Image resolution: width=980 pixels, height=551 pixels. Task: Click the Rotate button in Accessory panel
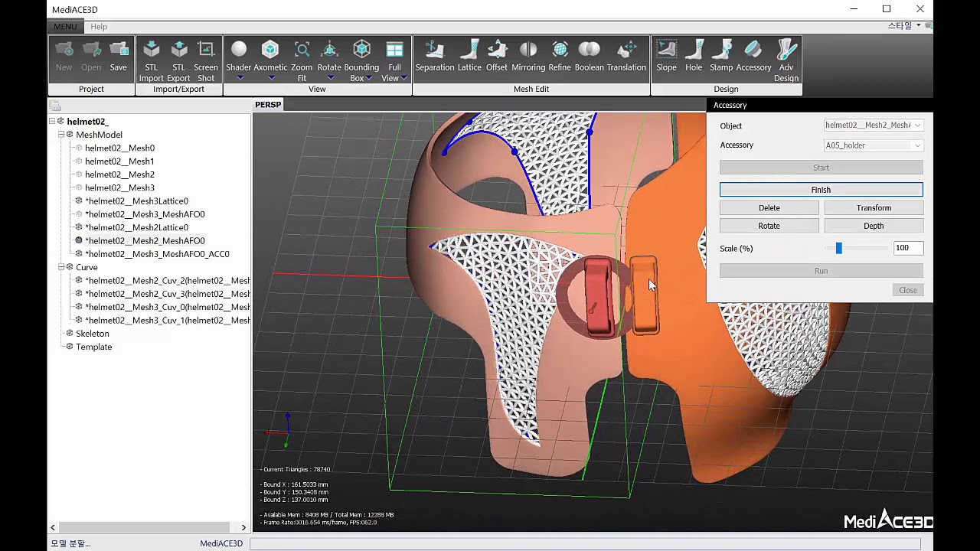pos(769,227)
